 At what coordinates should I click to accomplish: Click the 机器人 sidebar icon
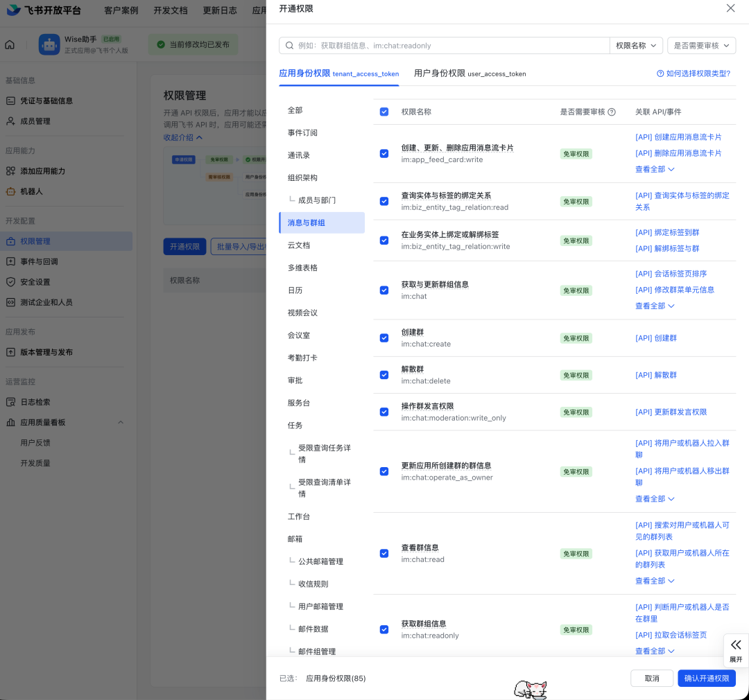[x=10, y=191]
